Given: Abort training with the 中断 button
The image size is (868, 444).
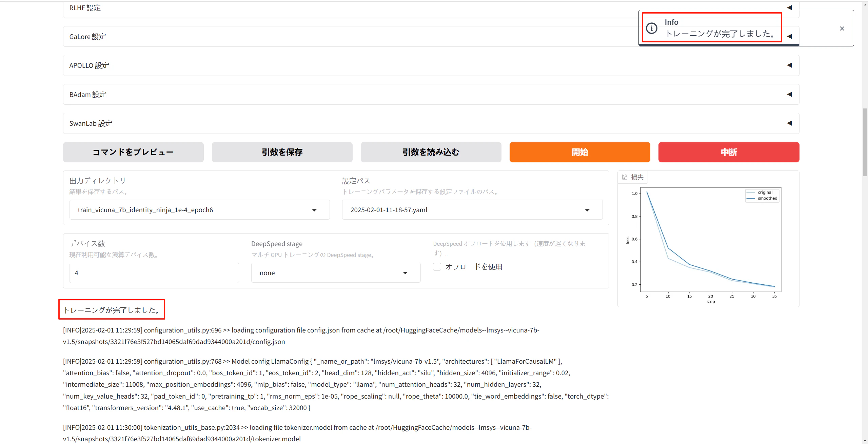Looking at the screenshot, I should (x=729, y=152).
